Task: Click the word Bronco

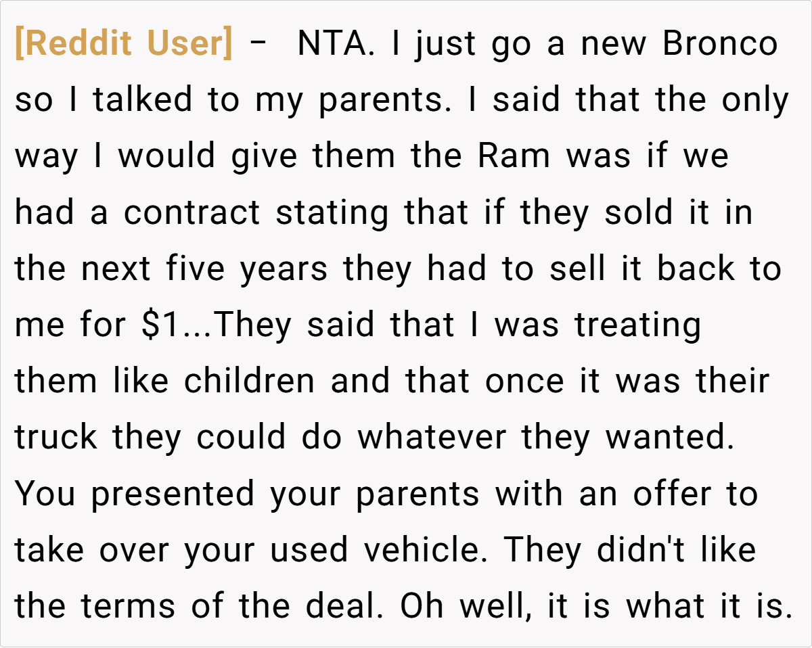Action: click(x=720, y=45)
